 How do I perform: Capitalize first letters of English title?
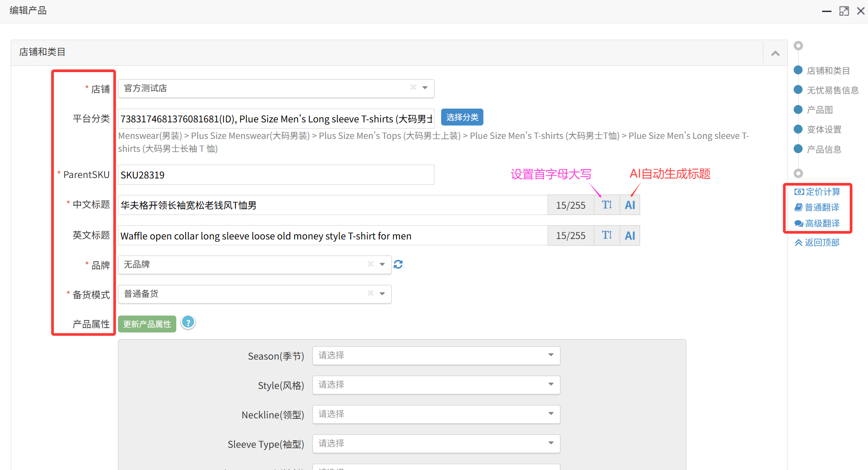[607, 235]
